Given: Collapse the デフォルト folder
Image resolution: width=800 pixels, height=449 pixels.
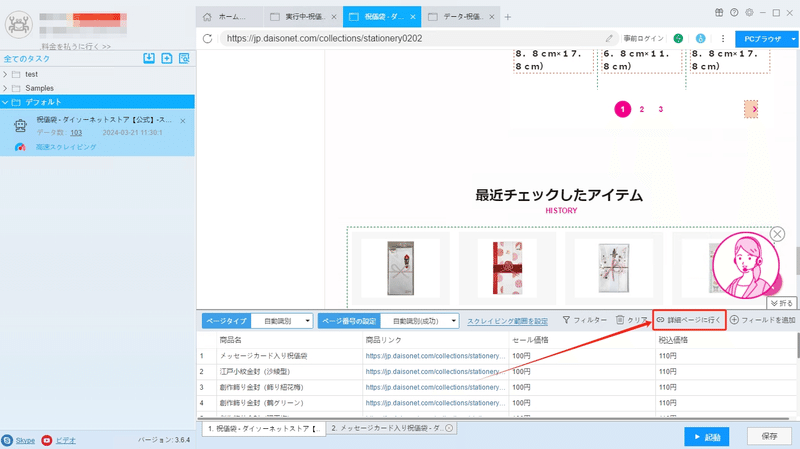Looking at the screenshot, I should (5, 102).
